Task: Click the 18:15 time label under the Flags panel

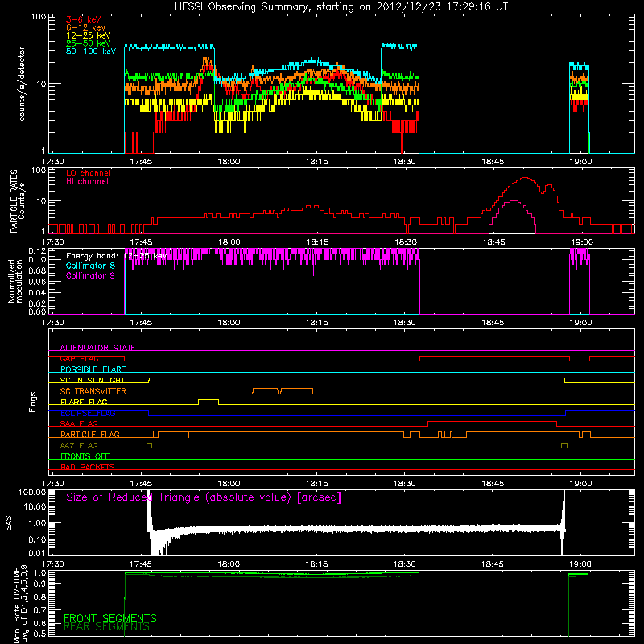Action: 316,484
